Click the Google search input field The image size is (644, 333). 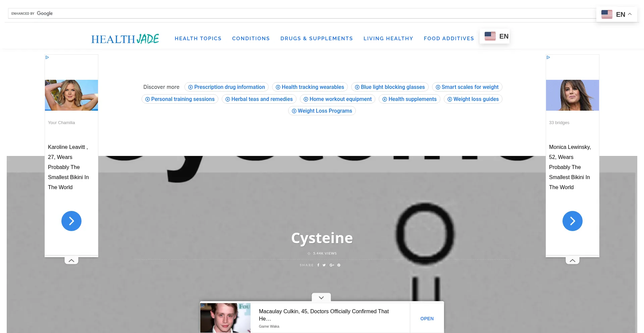302,13
